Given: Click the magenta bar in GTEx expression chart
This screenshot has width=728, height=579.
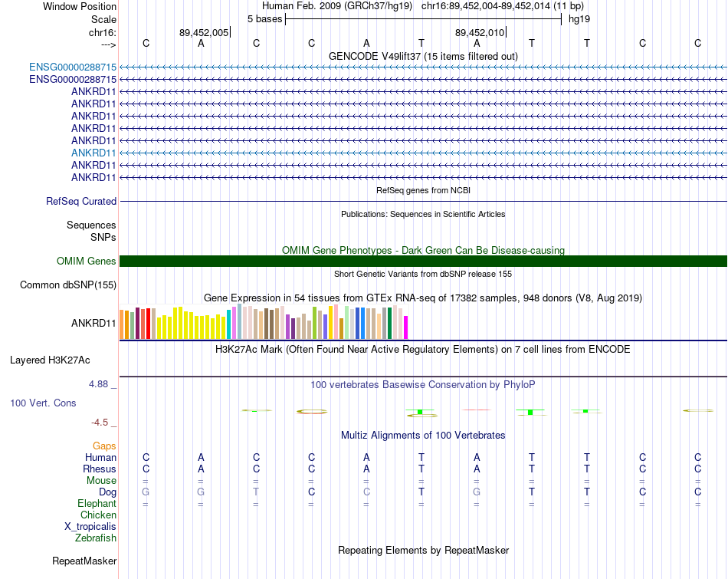Looking at the screenshot, I should tap(406, 327).
